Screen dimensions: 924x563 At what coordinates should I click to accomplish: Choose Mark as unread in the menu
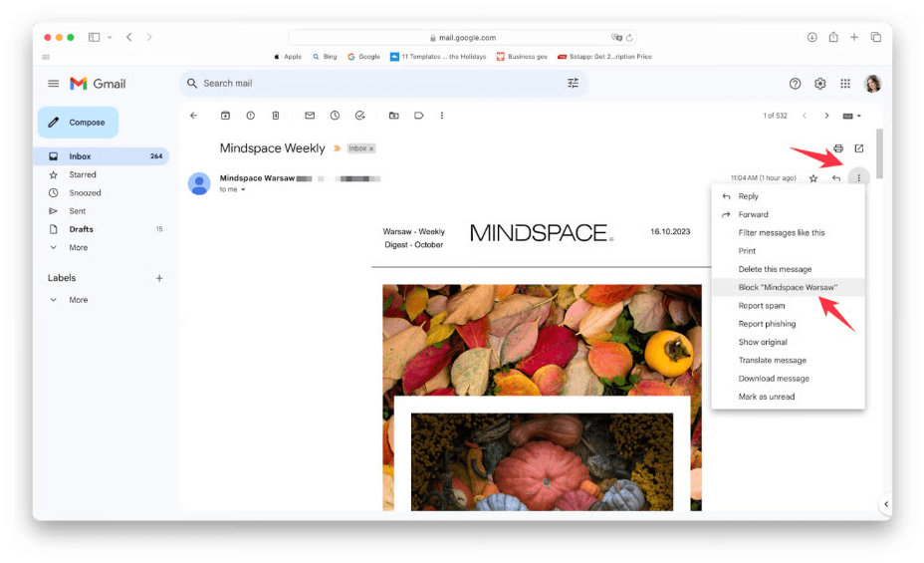coord(788,398)
